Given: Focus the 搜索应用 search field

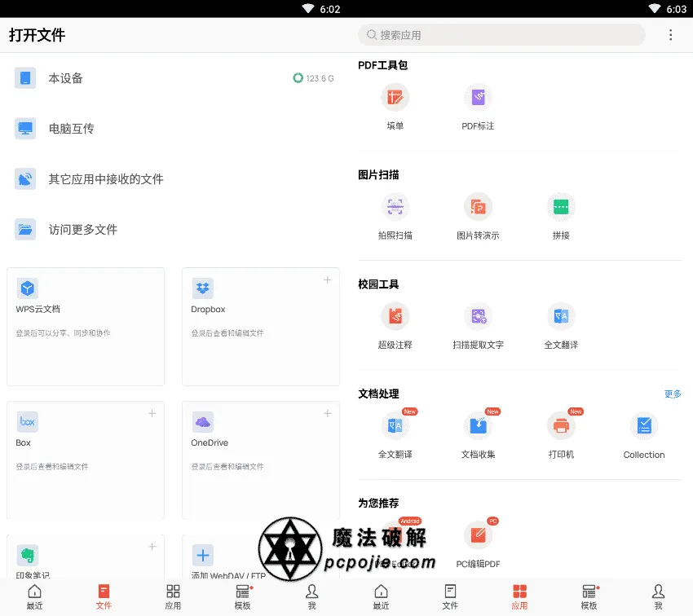Looking at the screenshot, I should 501,35.
